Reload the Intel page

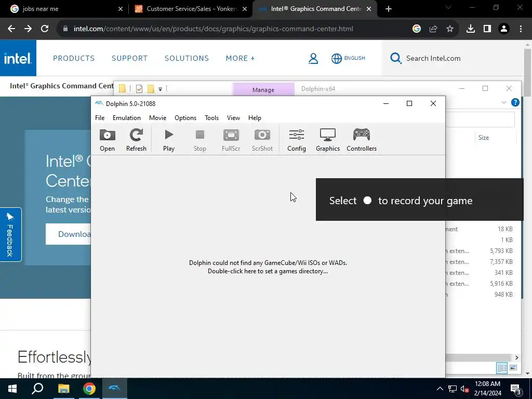[45, 29]
